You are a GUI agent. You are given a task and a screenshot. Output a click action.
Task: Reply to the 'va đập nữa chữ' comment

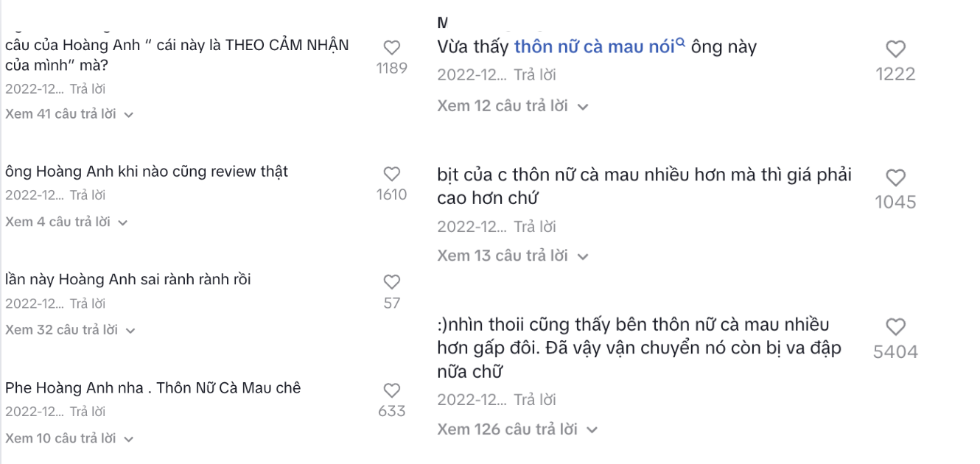tap(535, 400)
